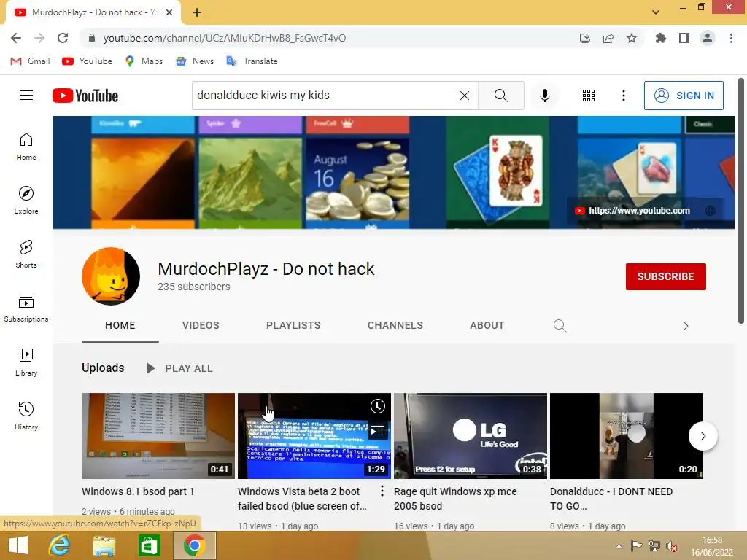Viewport: 747px width, 560px height.
Task: Add Vista video to Watch later
Action: coord(378,406)
